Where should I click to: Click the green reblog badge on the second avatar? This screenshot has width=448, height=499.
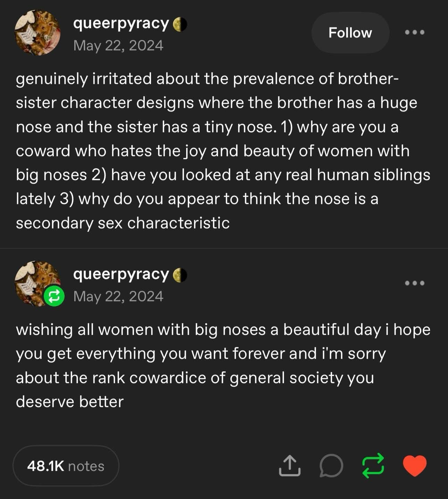(54, 296)
